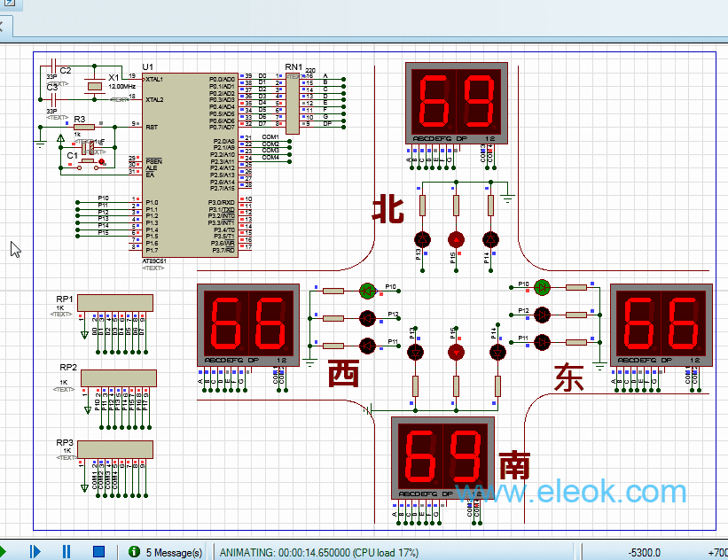This screenshot has height=560, width=728.
Task: Select capacitor C3 in the schematic
Action: tap(53, 99)
